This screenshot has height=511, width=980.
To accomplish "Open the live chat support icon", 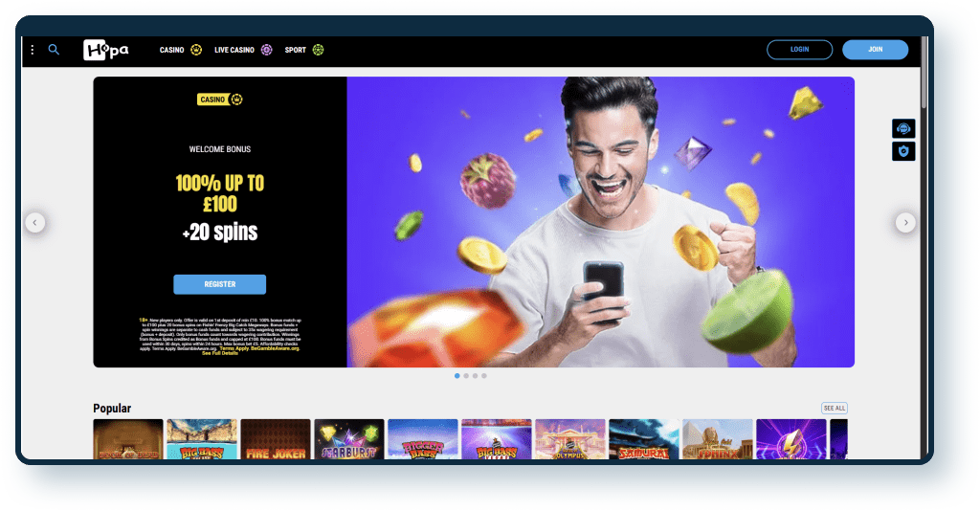I will click(903, 128).
